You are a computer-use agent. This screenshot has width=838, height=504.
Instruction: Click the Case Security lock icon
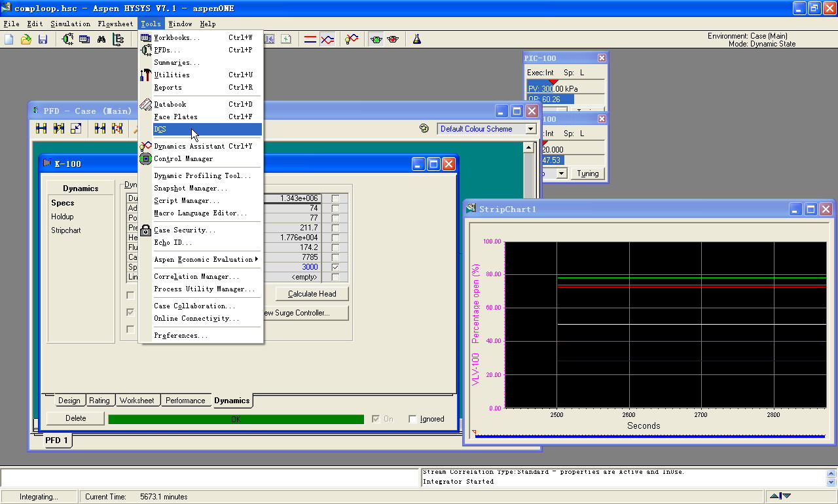point(145,230)
